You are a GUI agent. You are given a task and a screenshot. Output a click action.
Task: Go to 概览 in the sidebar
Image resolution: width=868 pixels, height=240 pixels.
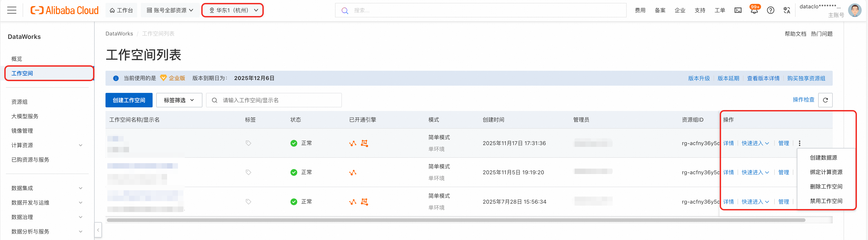(x=17, y=59)
